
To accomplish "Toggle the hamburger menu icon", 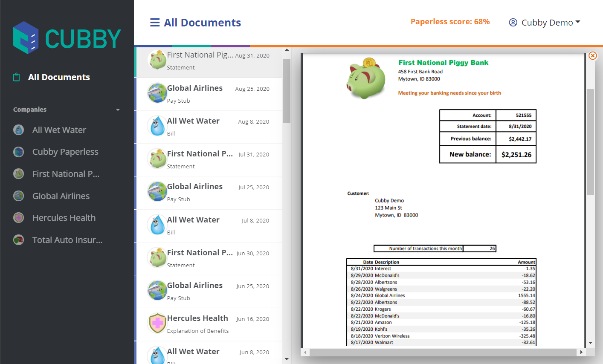I will [x=155, y=23].
